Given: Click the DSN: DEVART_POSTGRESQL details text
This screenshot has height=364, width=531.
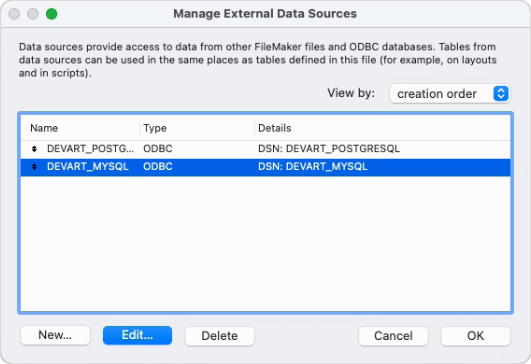Looking at the screenshot, I should pyautogui.click(x=329, y=149).
